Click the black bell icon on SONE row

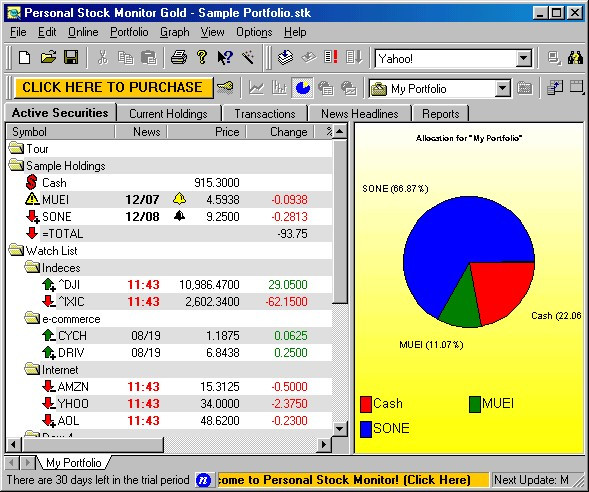[x=180, y=216]
